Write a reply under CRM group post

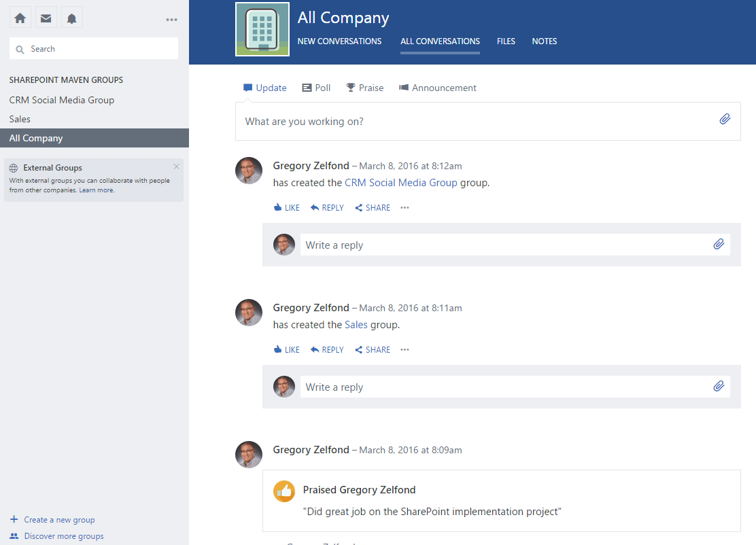515,245
